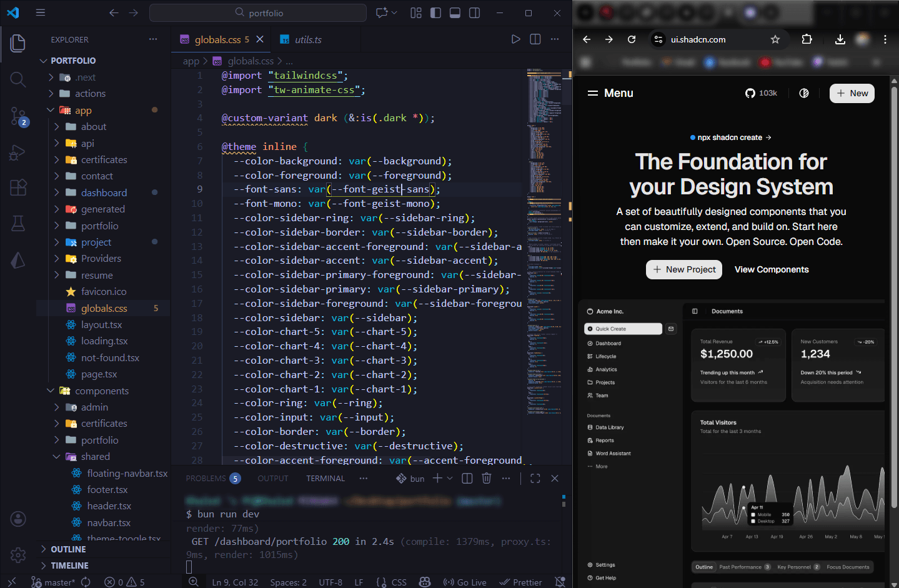Open the Extensions view in activity bar

pos(18,187)
